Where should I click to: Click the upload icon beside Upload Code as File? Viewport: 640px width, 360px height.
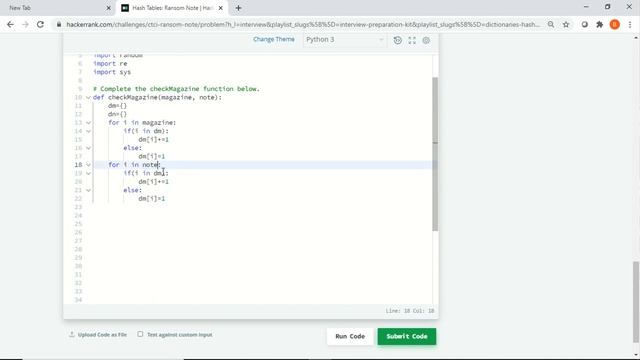pos(72,334)
